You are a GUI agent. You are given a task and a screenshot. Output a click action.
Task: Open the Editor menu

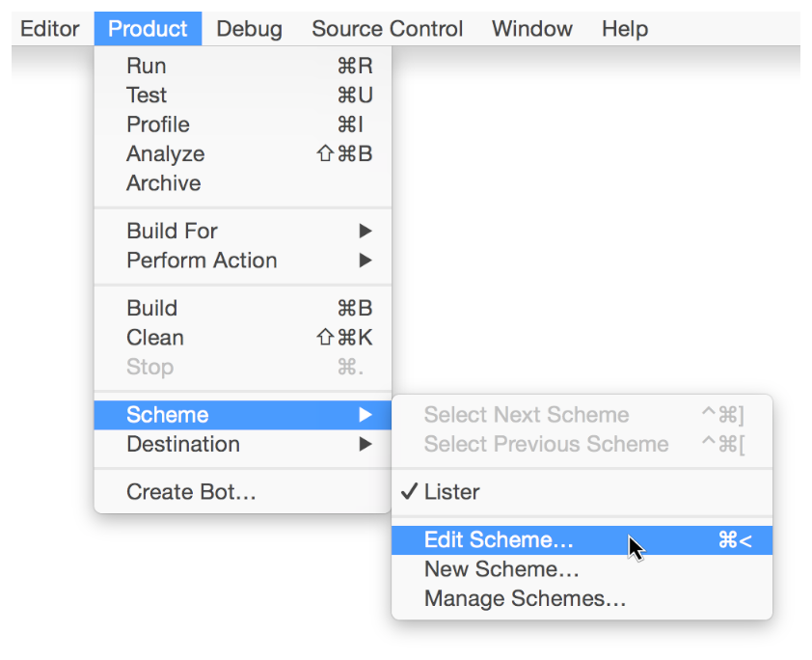[x=49, y=29]
